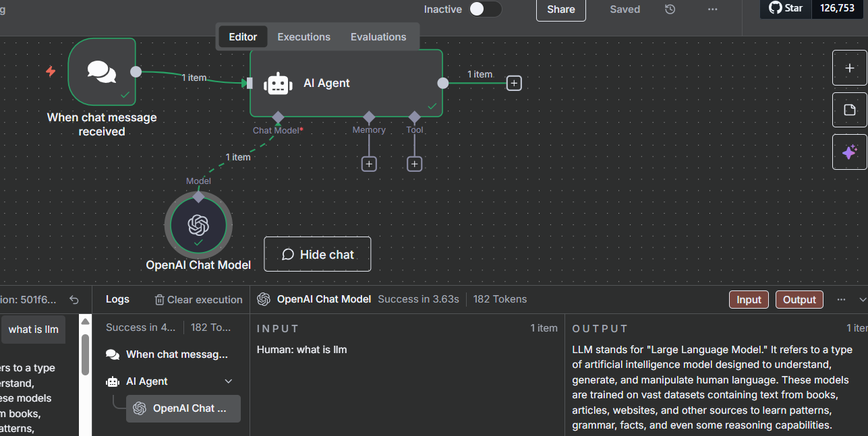Open the three-dot workflow menu
The image size is (868, 436).
tap(713, 9)
